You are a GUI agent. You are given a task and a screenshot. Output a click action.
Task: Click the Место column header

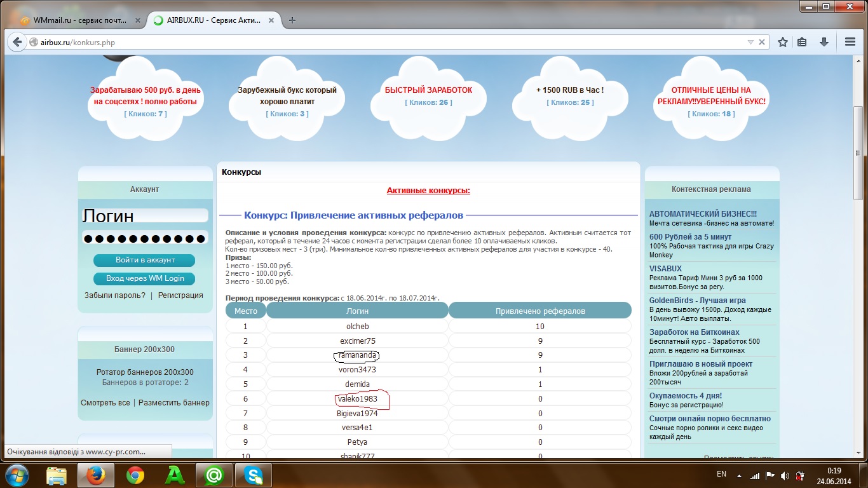coord(246,311)
